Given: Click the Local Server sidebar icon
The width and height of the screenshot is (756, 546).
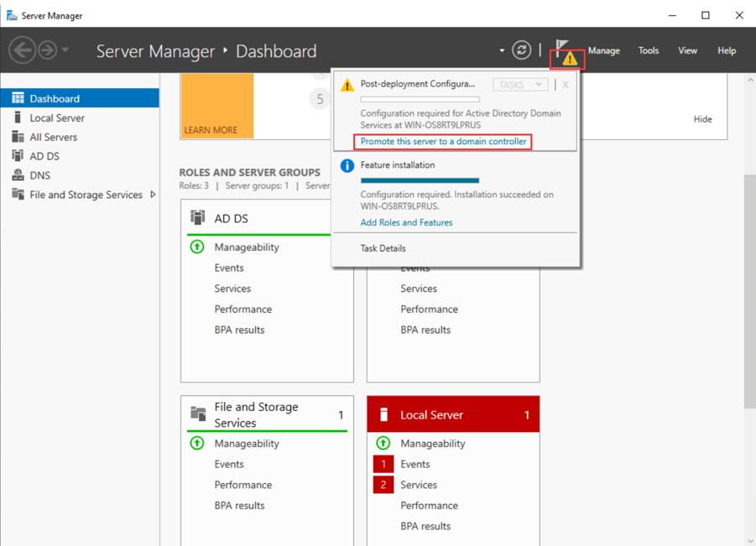Looking at the screenshot, I should [18, 117].
